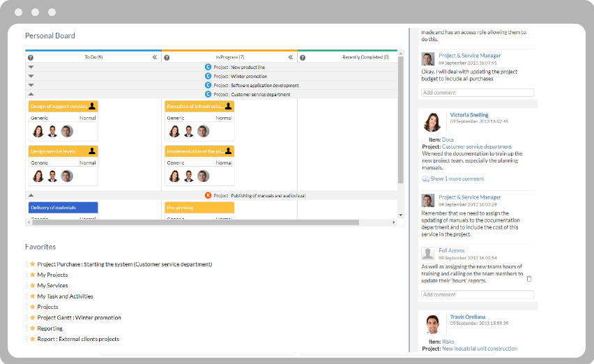Click the help icon in Recently Completed column
Viewport: 594px width, 364px height.
(x=303, y=58)
